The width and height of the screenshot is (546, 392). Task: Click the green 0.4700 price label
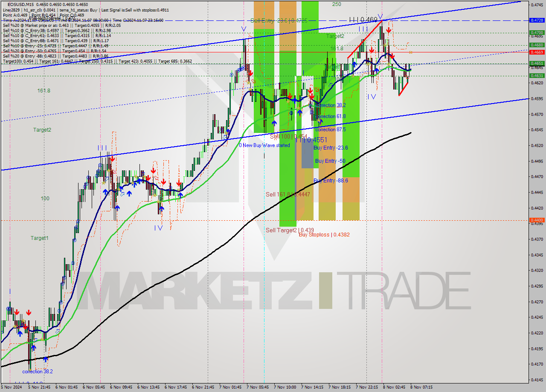[536, 32]
